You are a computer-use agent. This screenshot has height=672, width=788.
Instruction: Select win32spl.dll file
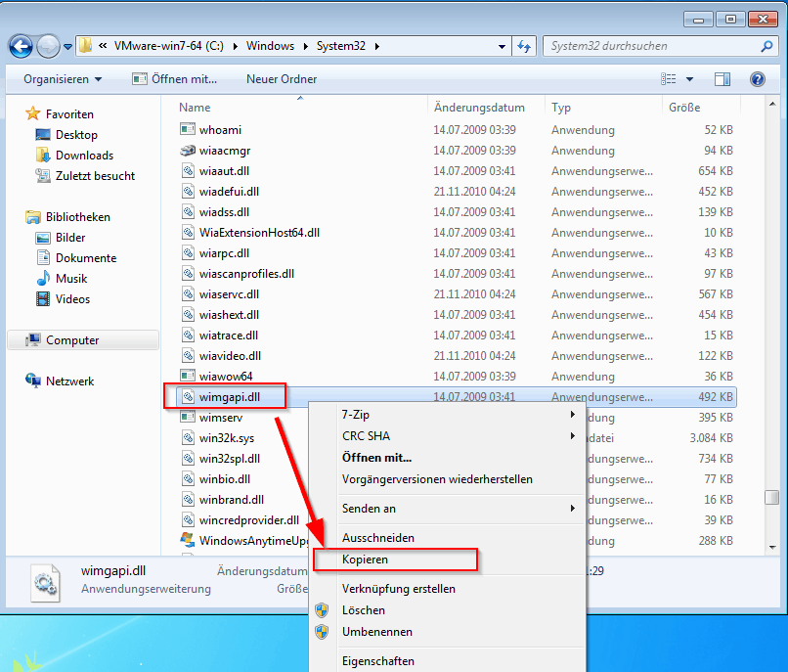pos(230,459)
